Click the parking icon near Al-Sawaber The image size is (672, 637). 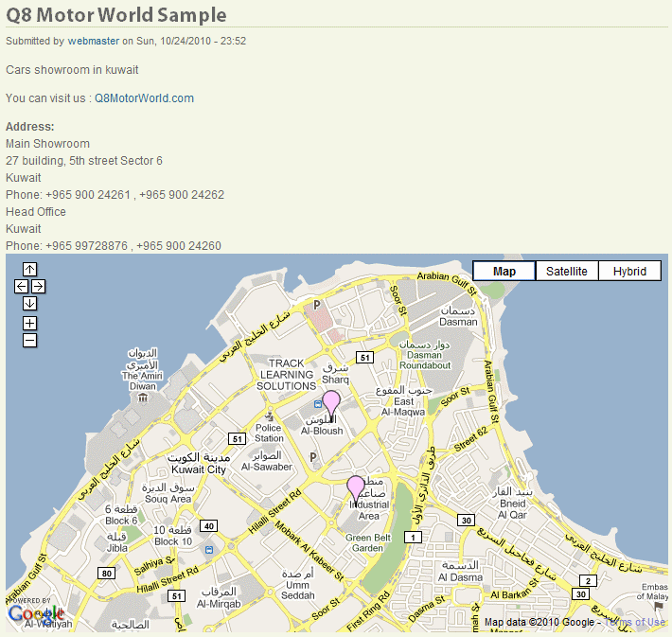click(x=313, y=457)
